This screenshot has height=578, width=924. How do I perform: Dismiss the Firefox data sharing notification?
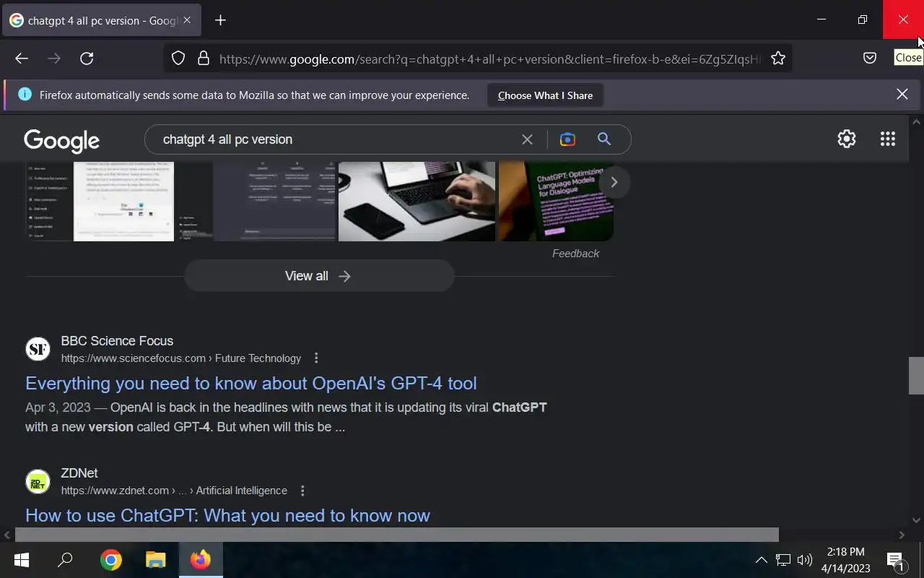[902, 94]
